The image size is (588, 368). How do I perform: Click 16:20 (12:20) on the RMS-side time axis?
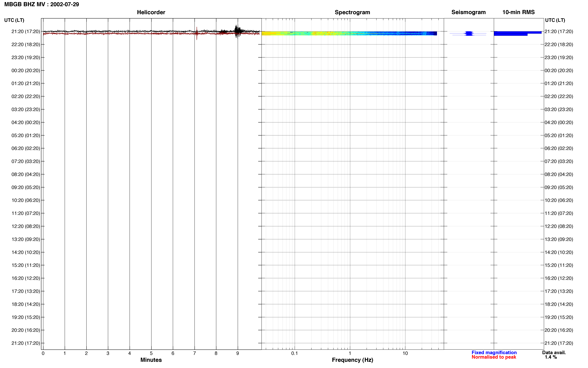pyautogui.click(x=559, y=278)
